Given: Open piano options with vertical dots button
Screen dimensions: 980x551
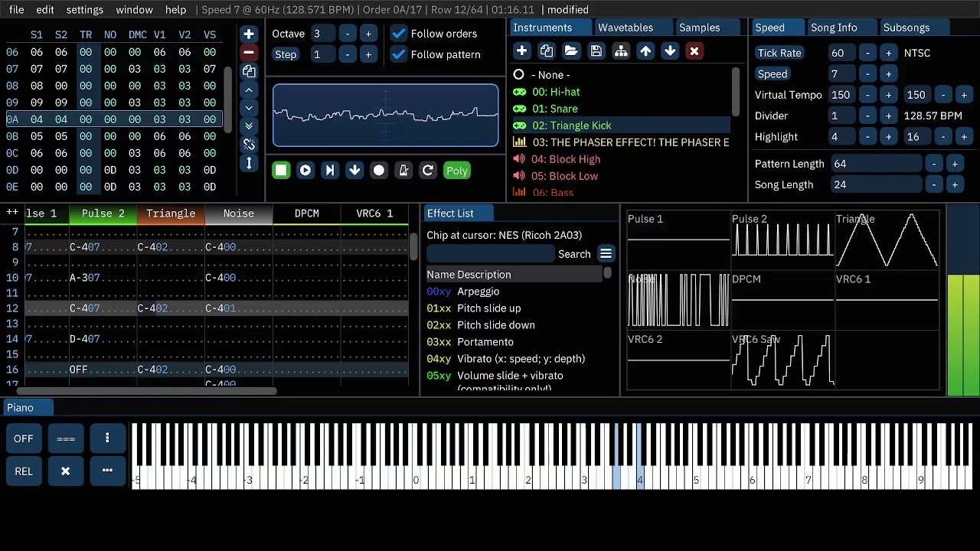Looking at the screenshot, I should tap(107, 439).
